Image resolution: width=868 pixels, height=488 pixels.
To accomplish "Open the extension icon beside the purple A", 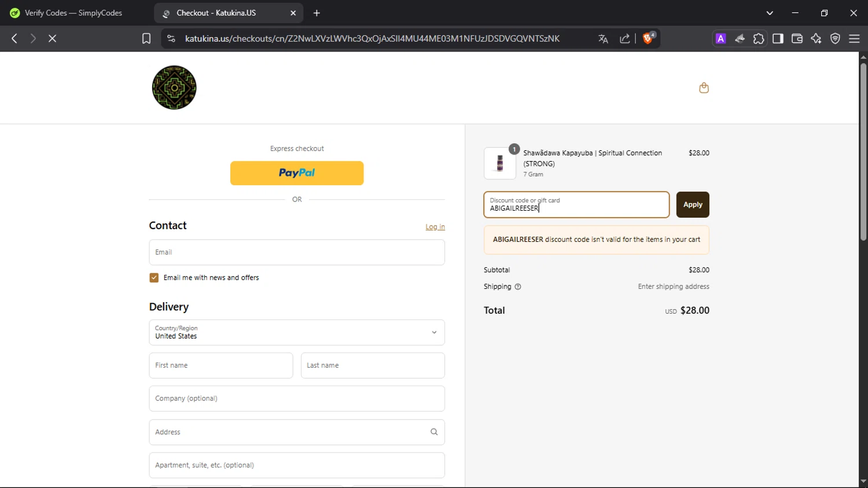I will (x=740, y=39).
